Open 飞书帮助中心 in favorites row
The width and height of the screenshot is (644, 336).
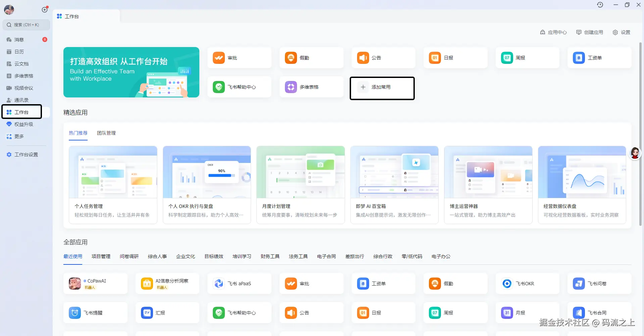pyautogui.click(x=239, y=87)
